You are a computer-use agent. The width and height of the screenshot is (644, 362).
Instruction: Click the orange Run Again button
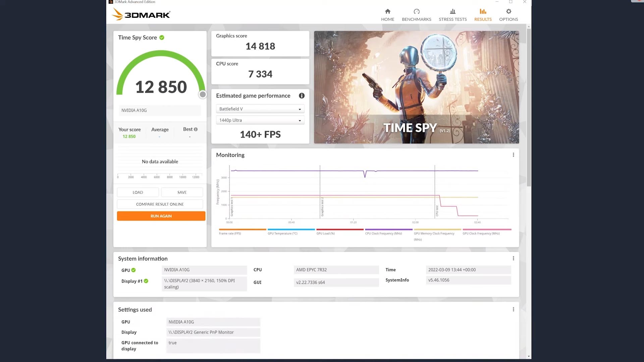[161, 216]
